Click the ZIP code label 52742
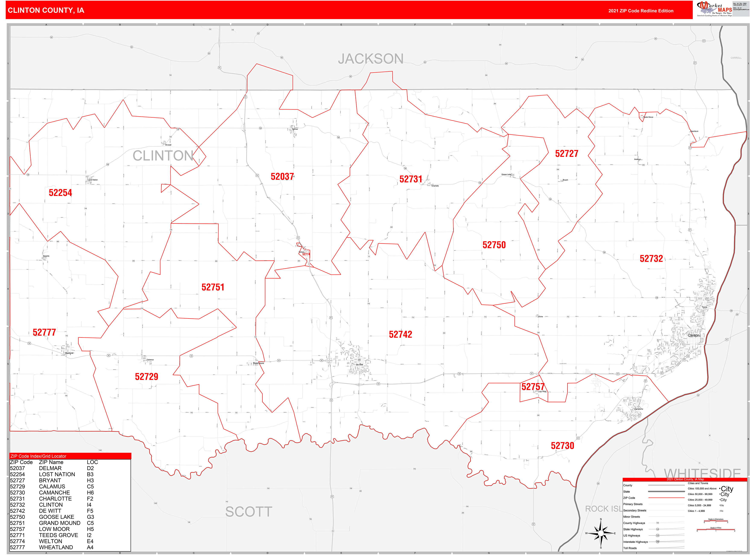The height and width of the screenshot is (555, 756). [x=401, y=335]
